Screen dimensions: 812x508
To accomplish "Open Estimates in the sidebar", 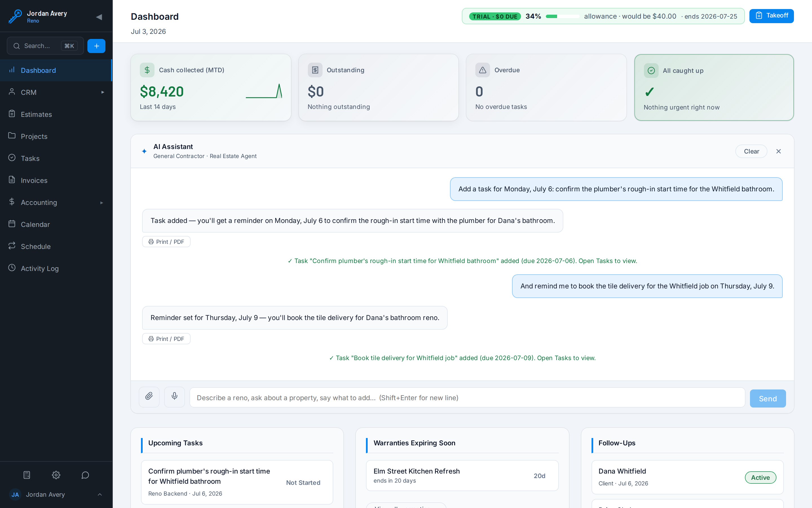I will pos(56,114).
